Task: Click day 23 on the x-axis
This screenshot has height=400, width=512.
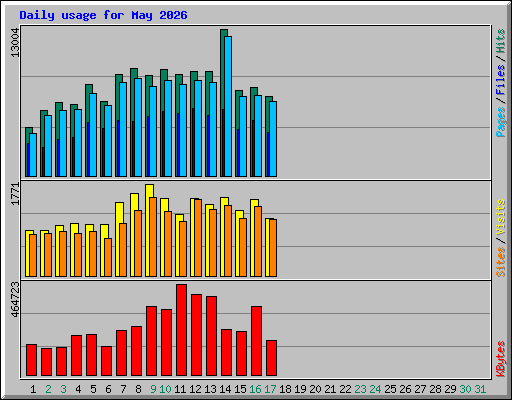Action: click(360, 389)
